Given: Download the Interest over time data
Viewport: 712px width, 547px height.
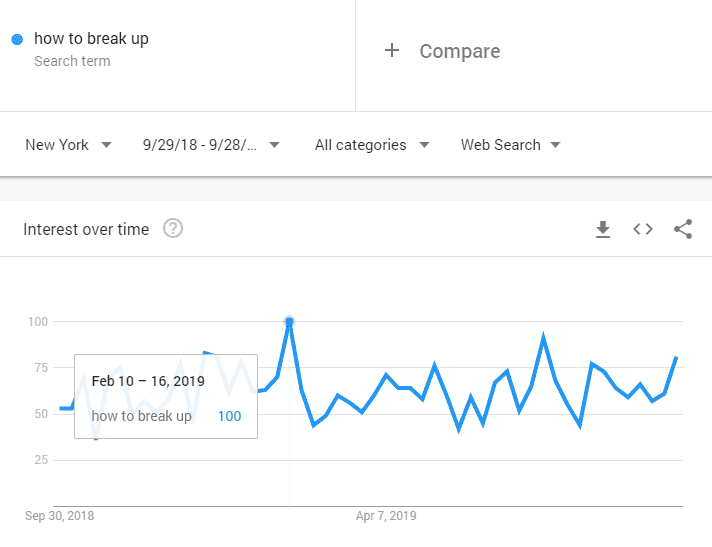Looking at the screenshot, I should pyautogui.click(x=603, y=230).
